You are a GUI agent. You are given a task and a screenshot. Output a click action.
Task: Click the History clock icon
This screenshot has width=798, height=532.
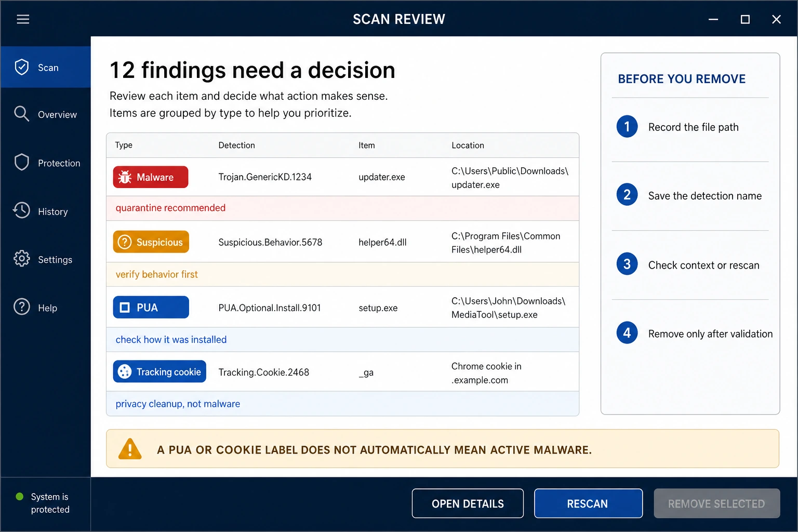21,210
